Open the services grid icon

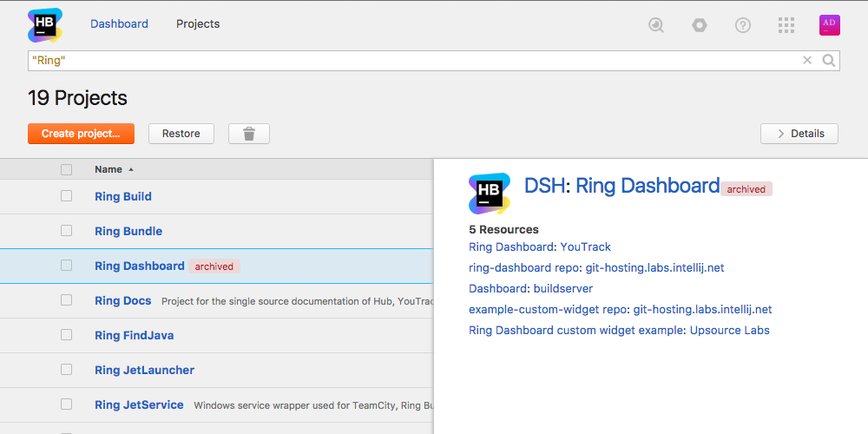pyautogui.click(x=786, y=25)
